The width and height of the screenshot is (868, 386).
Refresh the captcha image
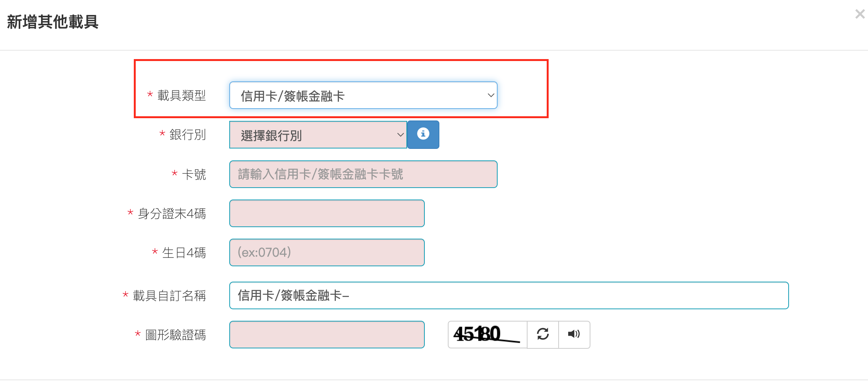point(543,335)
